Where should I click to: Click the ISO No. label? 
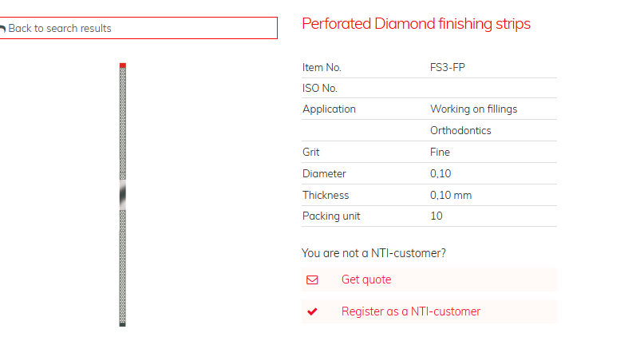point(320,88)
